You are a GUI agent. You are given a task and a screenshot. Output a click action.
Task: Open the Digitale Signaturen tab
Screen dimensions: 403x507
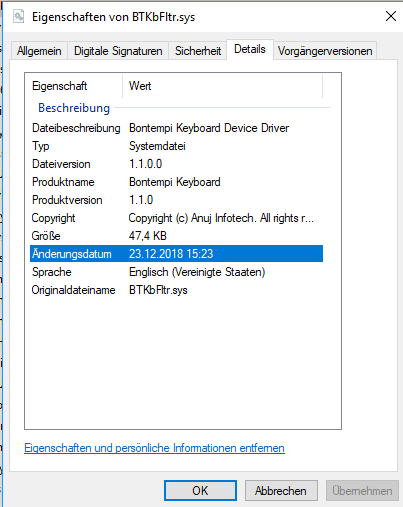118,51
